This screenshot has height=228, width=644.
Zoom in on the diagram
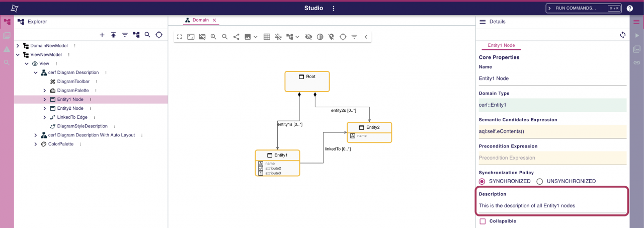213,37
